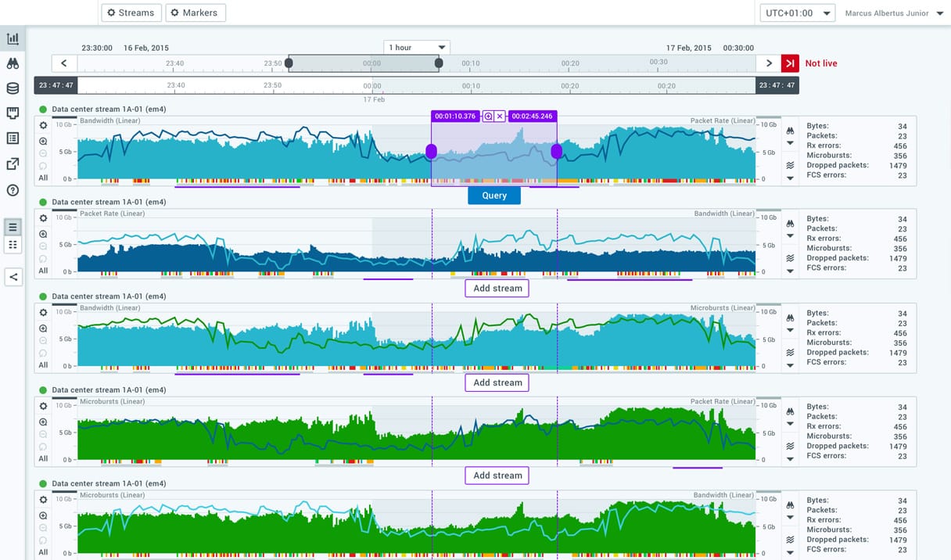This screenshot has height=560, width=951.
Task: Click left purple selection handle on first chart
Action: pyautogui.click(x=431, y=152)
